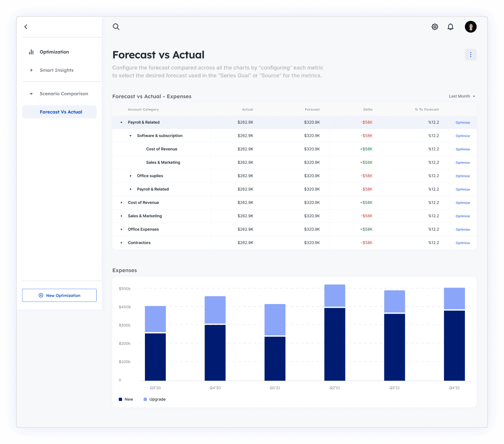
Task: Click the Optimization bar chart icon
Action: coord(31,52)
